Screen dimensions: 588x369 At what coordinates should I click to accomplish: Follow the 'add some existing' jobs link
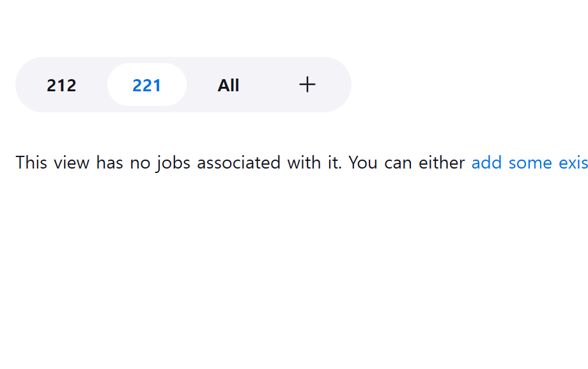tap(529, 163)
